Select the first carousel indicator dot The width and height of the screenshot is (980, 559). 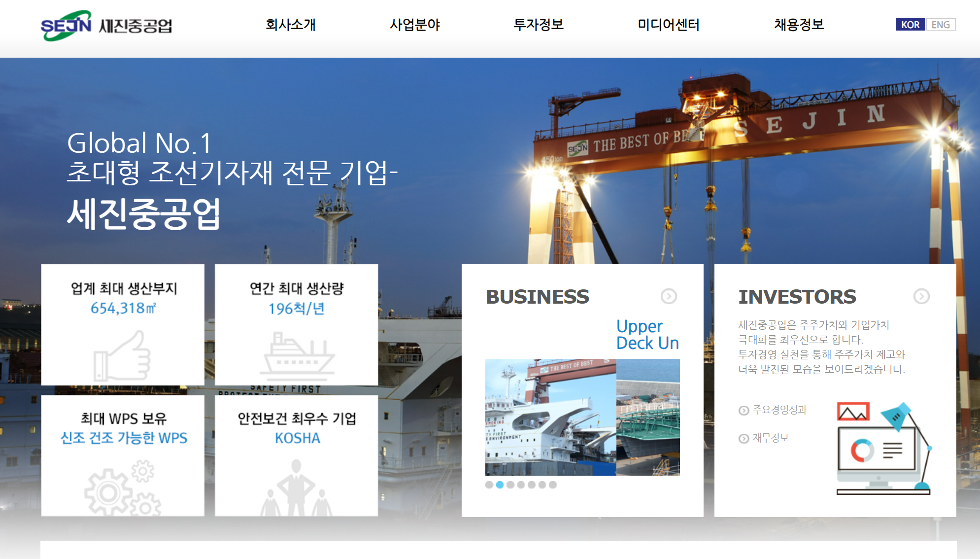click(489, 485)
